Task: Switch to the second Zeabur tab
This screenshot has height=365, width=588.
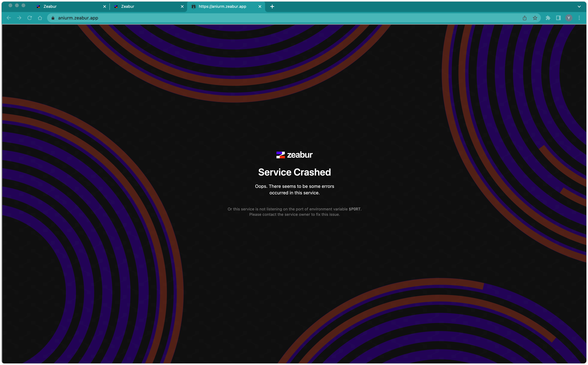Action: [148, 6]
